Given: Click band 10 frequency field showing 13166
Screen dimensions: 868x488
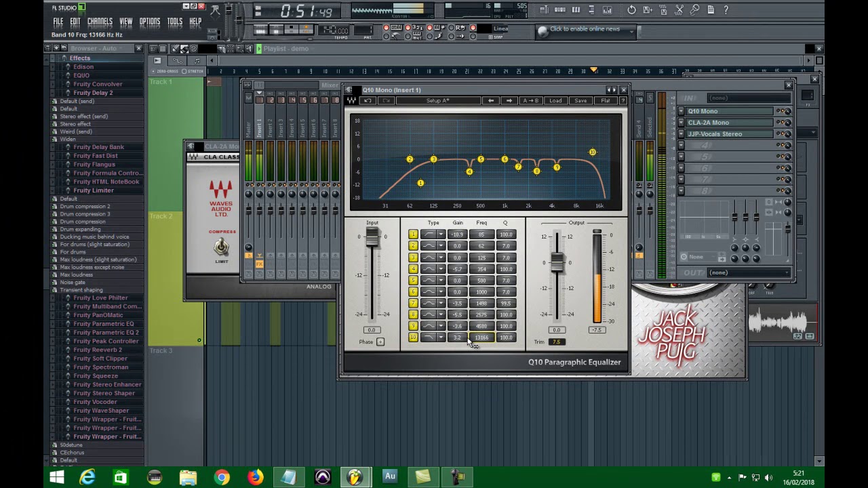Looking at the screenshot, I should point(481,338).
